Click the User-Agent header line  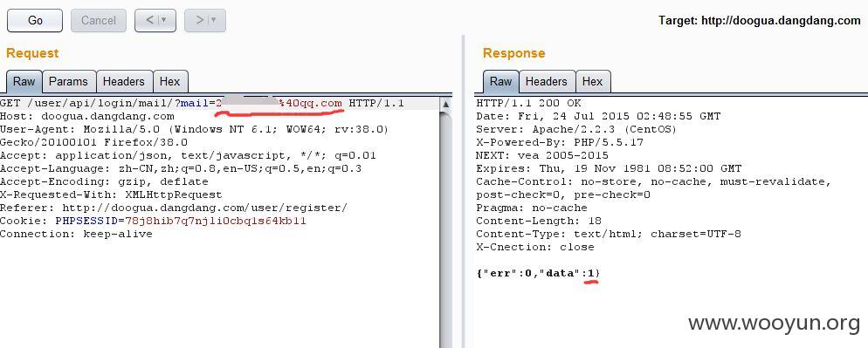tap(195, 129)
